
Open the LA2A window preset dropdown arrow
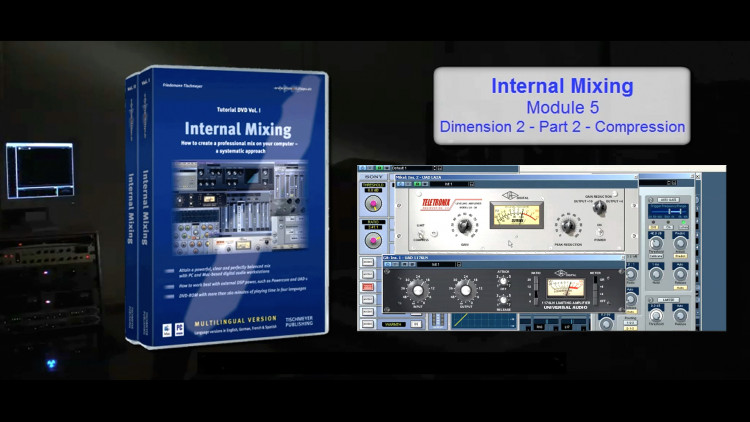472,184
